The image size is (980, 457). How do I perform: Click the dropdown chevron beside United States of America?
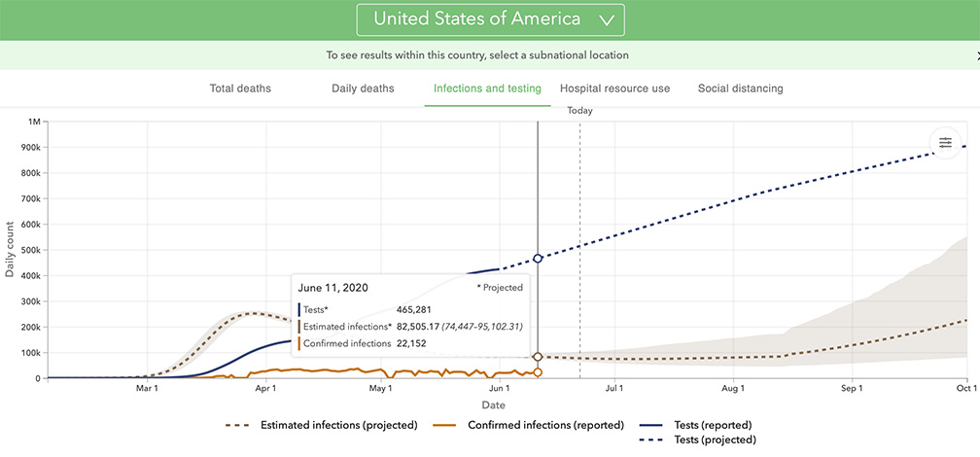pyautogui.click(x=607, y=20)
